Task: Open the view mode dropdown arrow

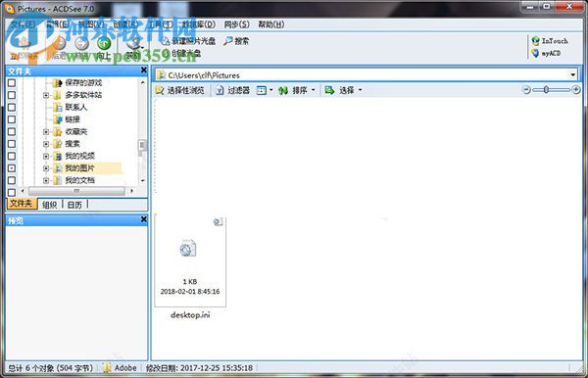Action: [x=270, y=90]
